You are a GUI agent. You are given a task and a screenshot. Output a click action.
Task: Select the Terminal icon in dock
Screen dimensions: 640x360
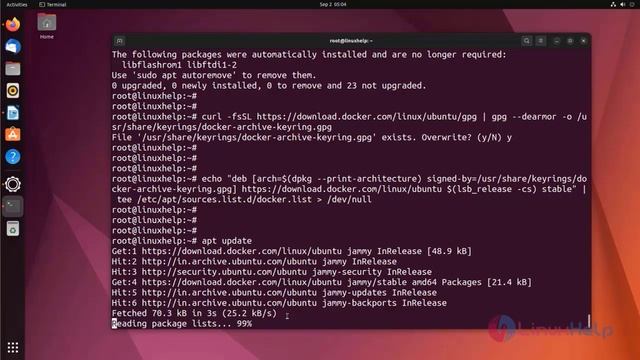click(13, 207)
